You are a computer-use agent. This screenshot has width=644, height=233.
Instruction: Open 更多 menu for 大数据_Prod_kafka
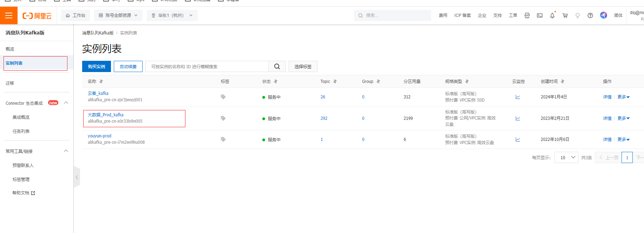(624, 118)
